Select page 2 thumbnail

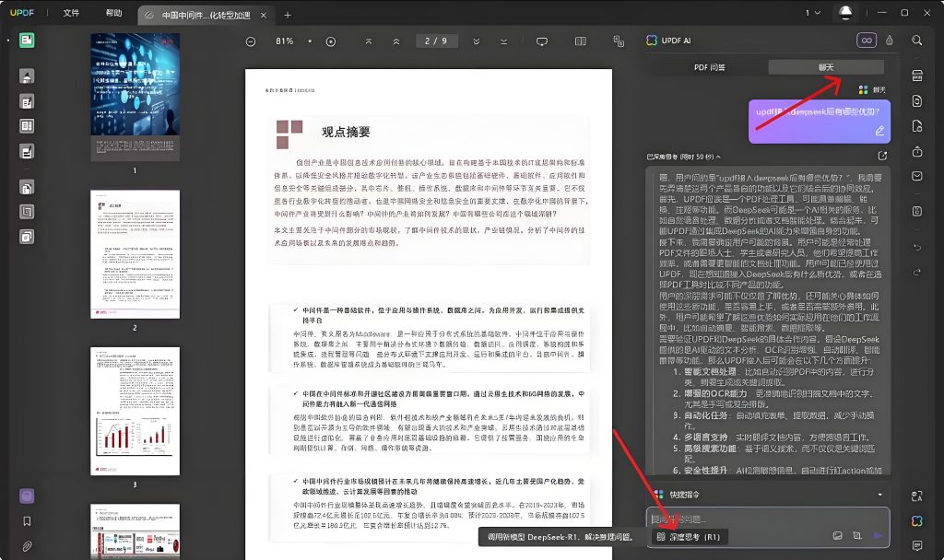[135, 254]
